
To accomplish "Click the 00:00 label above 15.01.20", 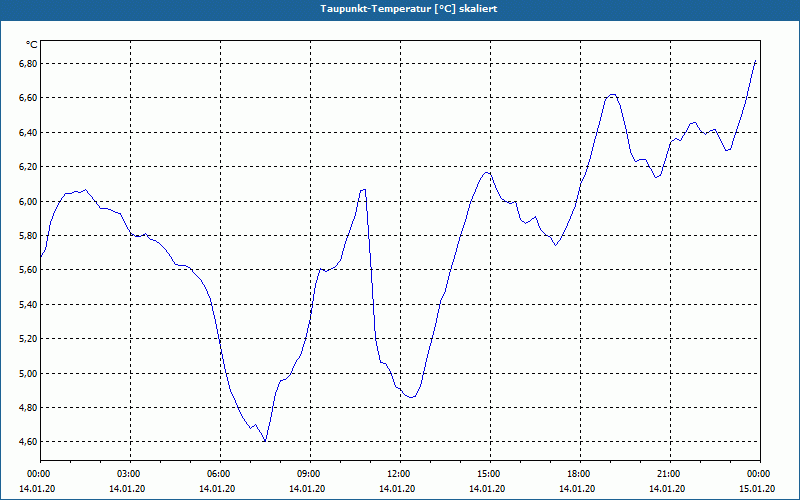I will tap(759, 474).
